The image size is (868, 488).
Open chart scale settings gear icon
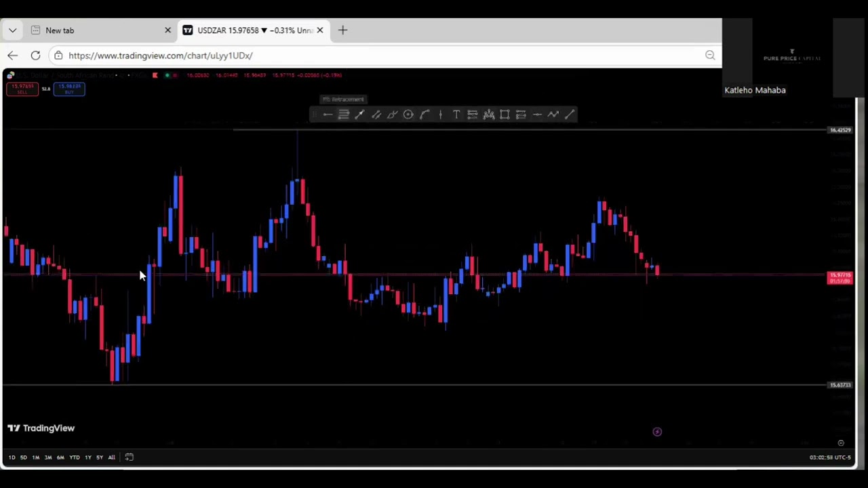(841, 443)
